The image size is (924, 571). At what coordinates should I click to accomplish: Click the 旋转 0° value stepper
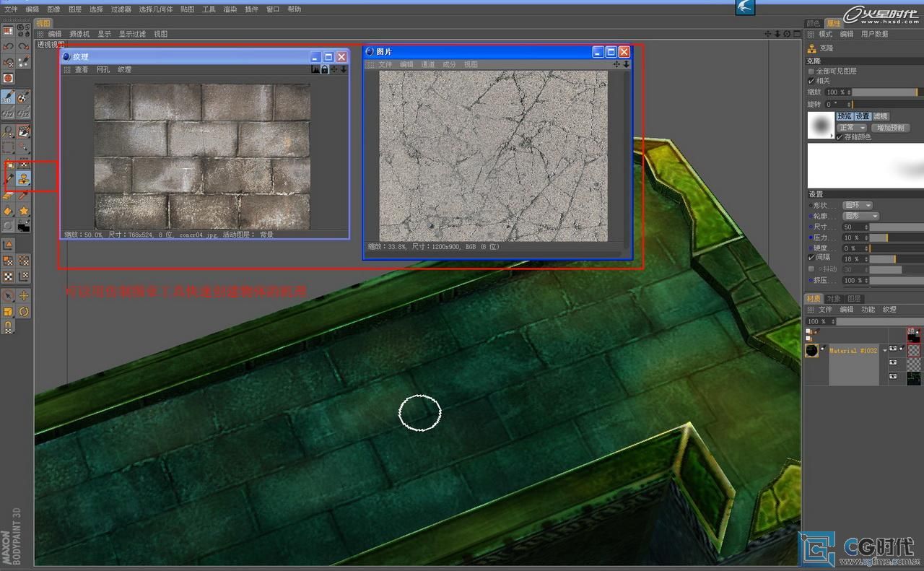tap(849, 105)
